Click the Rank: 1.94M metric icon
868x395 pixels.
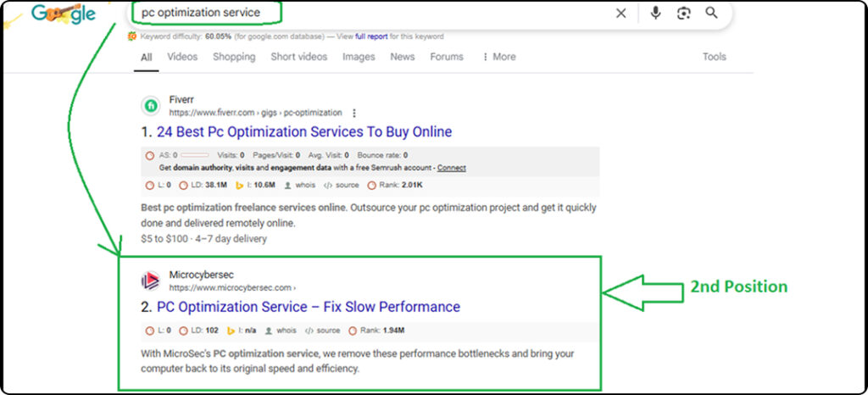point(353,331)
